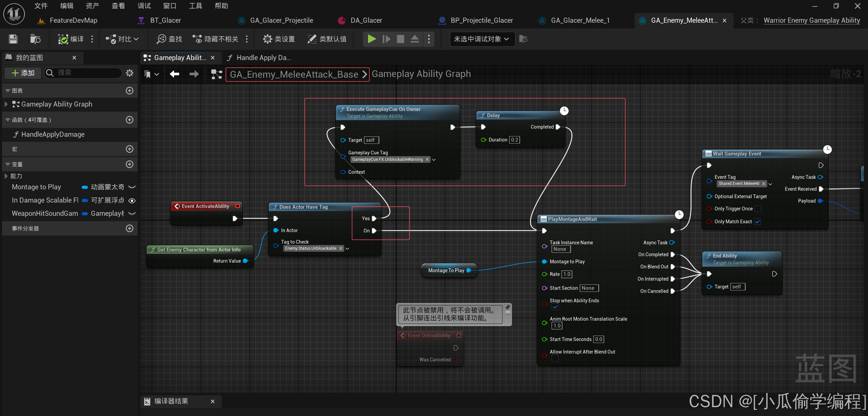Click navigate back arrow in graph
This screenshot has height=416, width=868.
coord(175,74)
